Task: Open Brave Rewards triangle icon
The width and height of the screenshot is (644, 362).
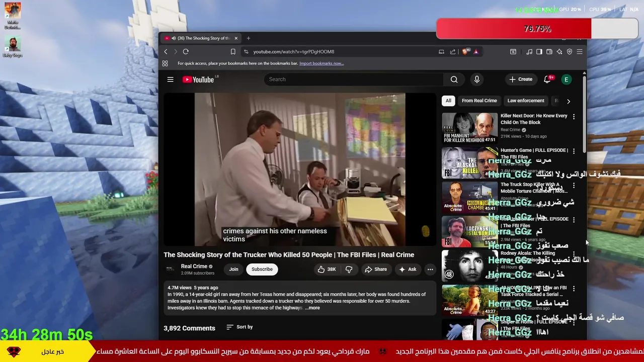Action: click(x=475, y=51)
